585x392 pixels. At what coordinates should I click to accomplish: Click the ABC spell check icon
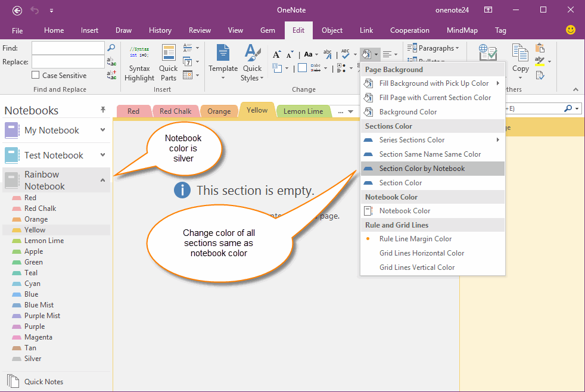(346, 54)
